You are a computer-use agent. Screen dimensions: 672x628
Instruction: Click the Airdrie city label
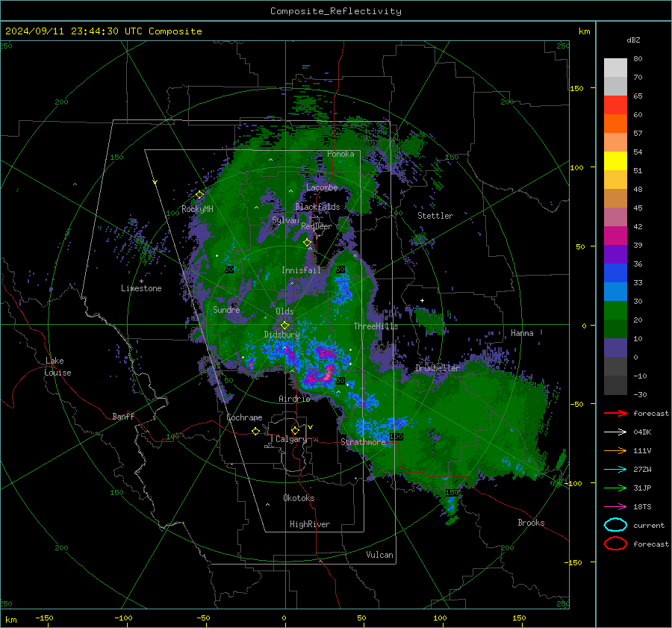294,399
